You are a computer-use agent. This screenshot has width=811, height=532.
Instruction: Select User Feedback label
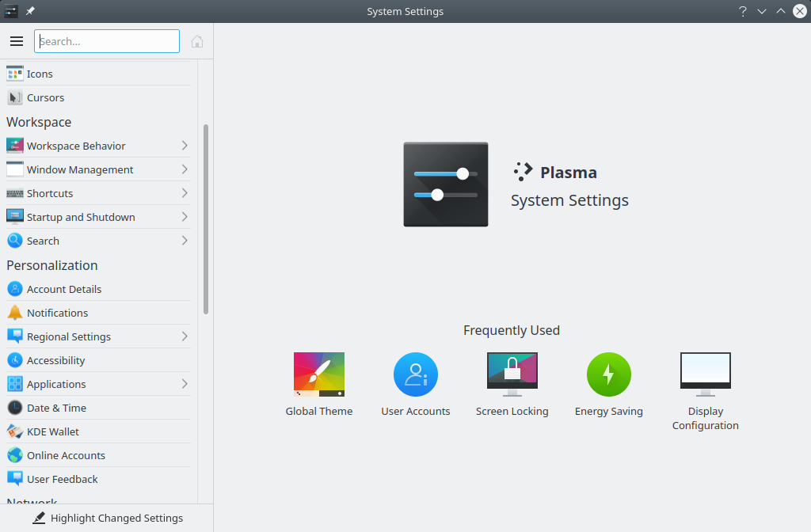pyautogui.click(x=62, y=479)
